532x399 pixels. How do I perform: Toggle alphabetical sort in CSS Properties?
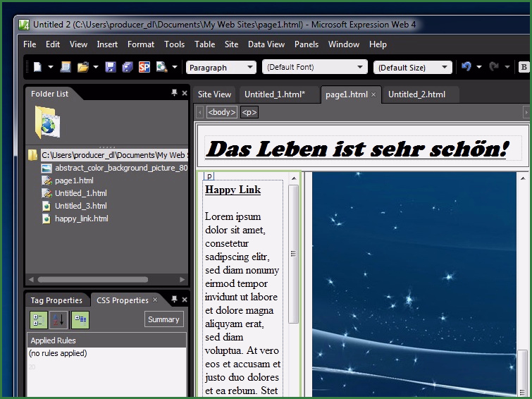58,319
